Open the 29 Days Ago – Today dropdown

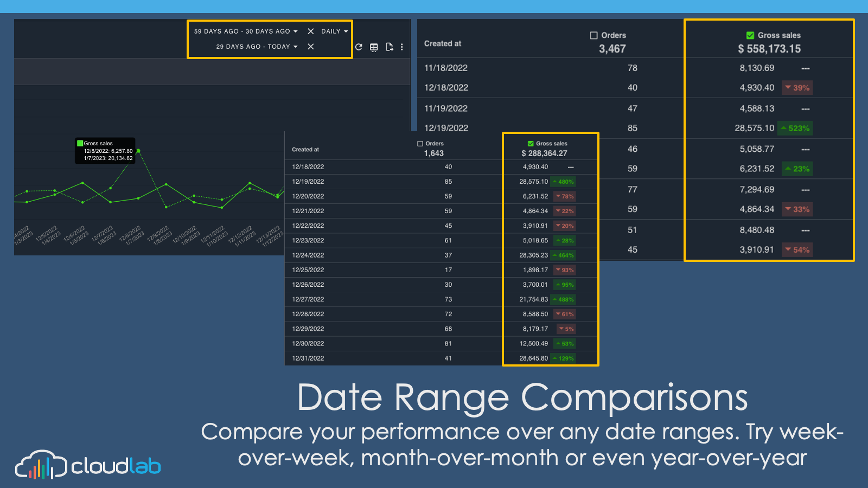257,47
